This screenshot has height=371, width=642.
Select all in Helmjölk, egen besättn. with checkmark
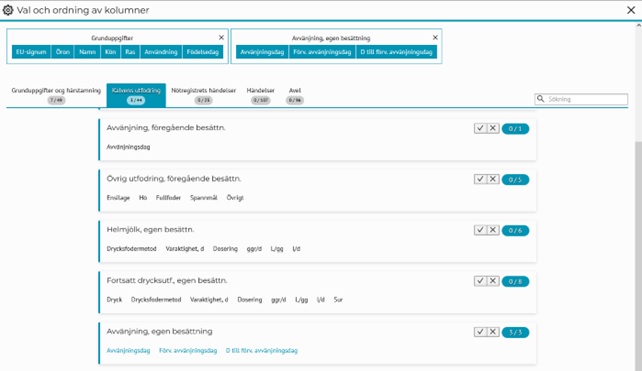tap(480, 230)
